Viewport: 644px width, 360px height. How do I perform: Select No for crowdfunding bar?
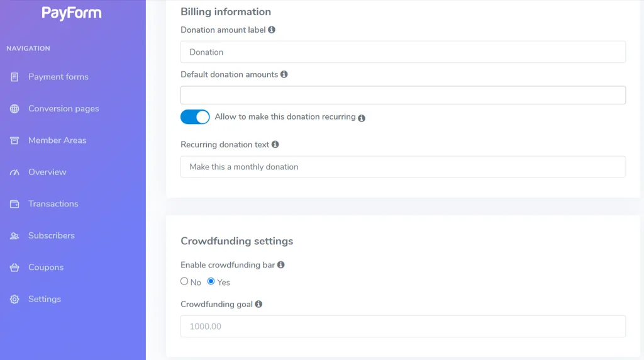click(184, 281)
